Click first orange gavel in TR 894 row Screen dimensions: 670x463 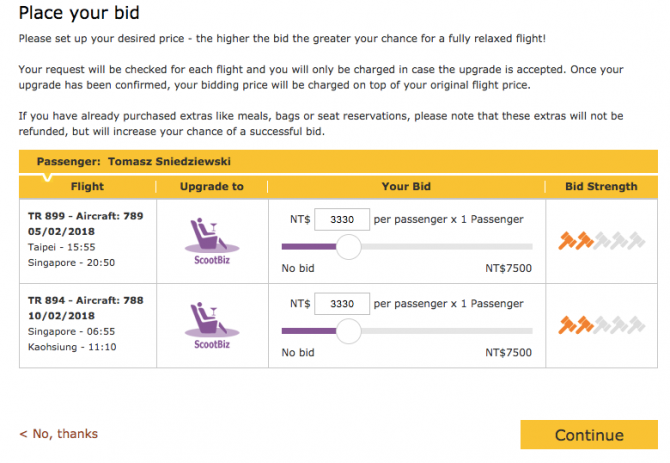pos(567,325)
